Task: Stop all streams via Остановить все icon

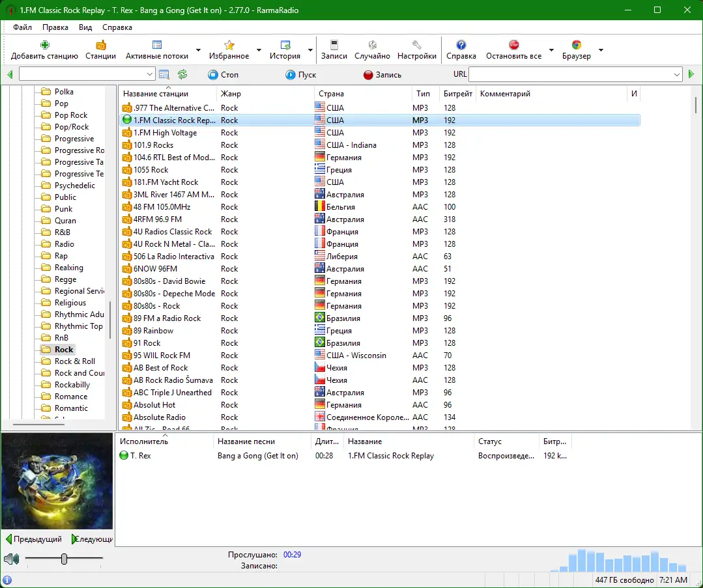Action: [x=513, y=46]
